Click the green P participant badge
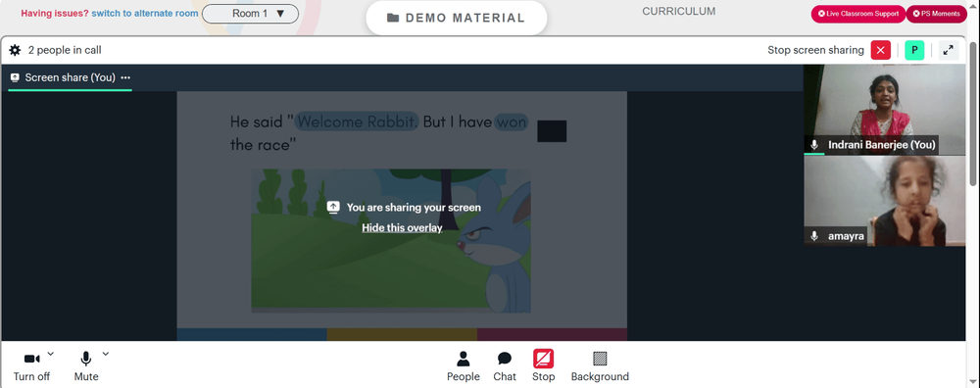This screenshot has width=980, height=388. click(914, 50)
